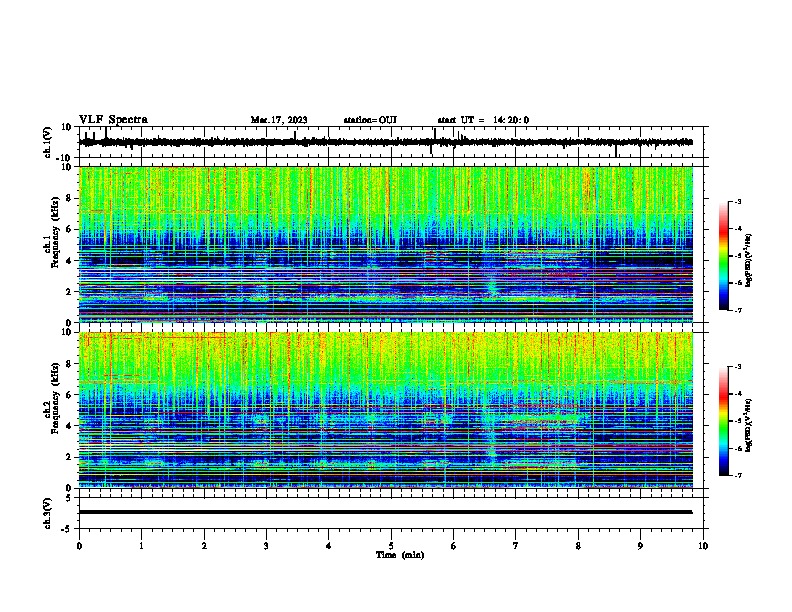
Task: Click time axis tick label "4"
Action: (x=329, y=546)
